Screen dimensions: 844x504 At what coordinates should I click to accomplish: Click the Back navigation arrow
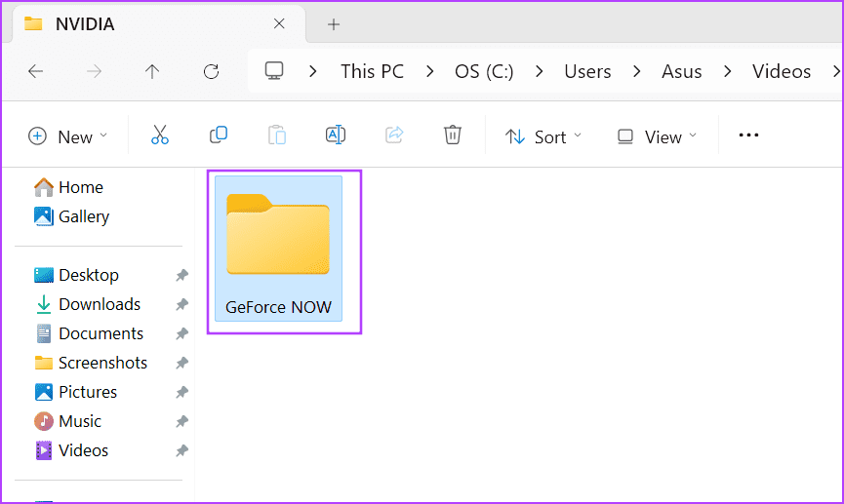click(x=35, y=71)
